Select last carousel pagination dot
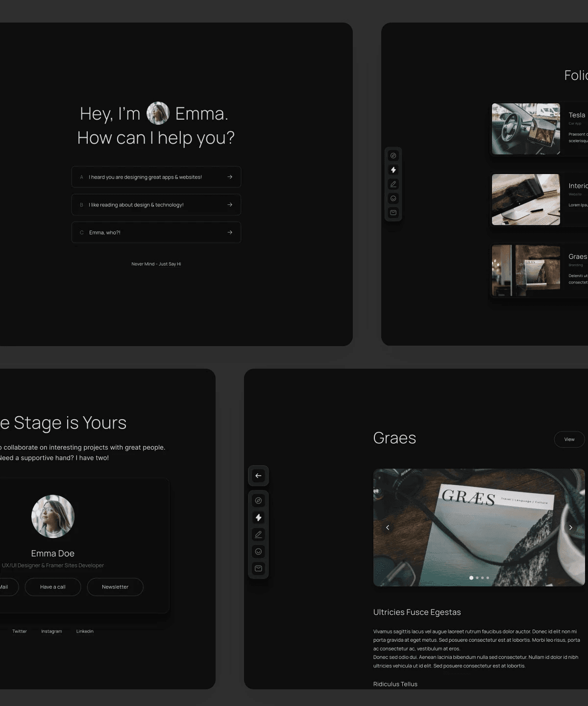This screenshot has height=706, width=588. pyautogui.click(x=488, y=578)
